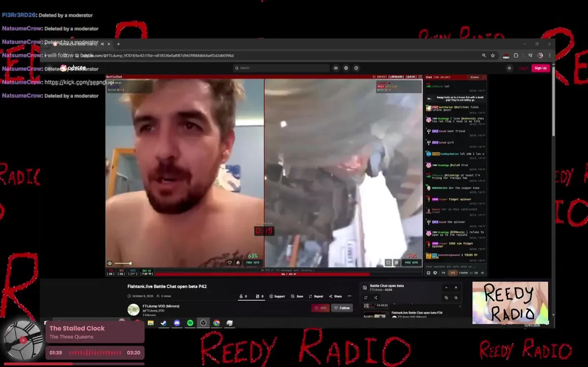Toggle the TTS ON switch
Image resolution: width=588 pixels, height=367 pixels.
(111, 272)
